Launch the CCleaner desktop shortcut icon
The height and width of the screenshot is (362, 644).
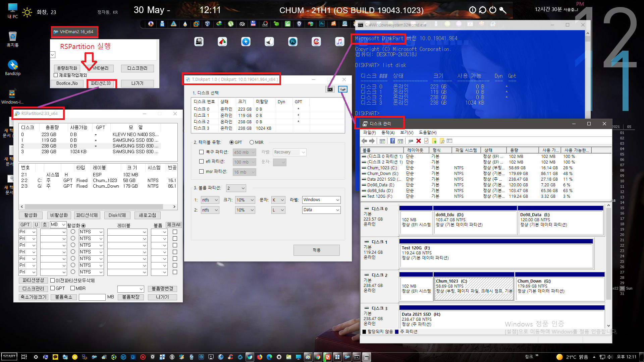coord(316,42)
